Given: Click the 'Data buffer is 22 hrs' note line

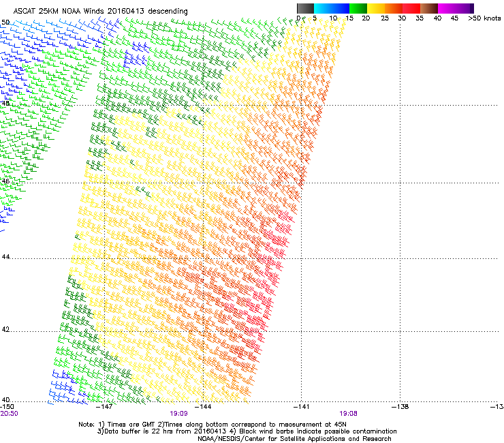Looking at the screenshot, I should pyautogui.click(x=247, y=431).
